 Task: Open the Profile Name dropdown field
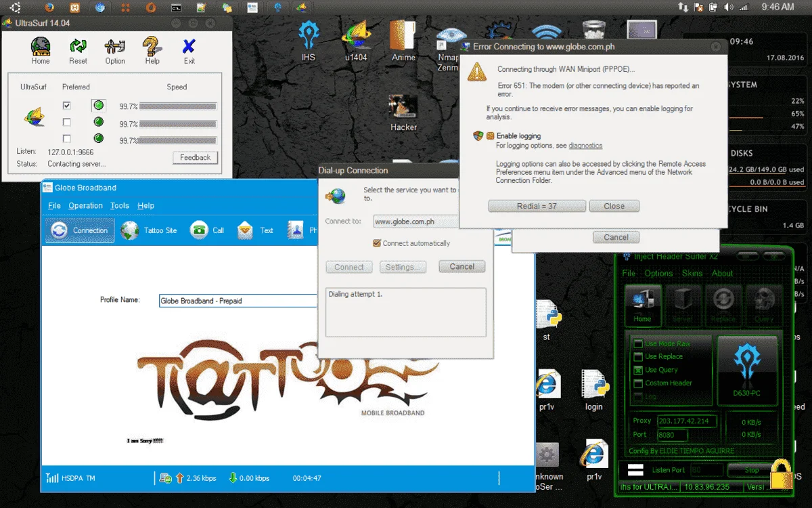click(238, 301)
